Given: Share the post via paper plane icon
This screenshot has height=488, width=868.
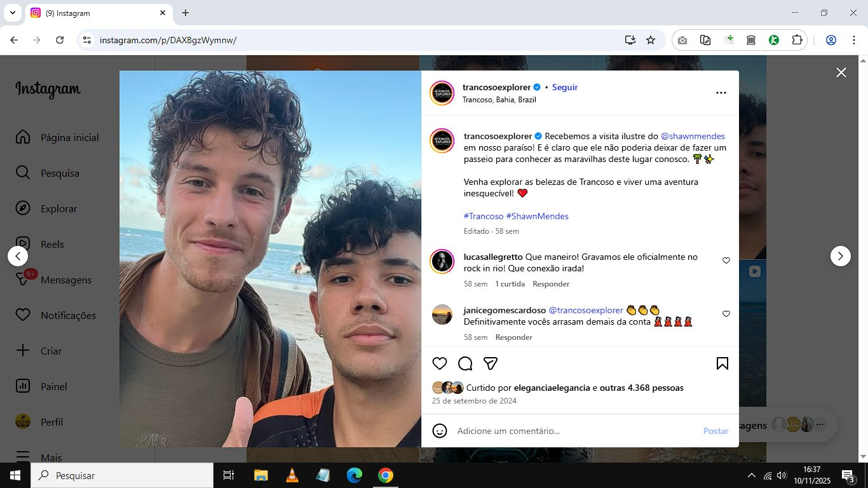Looking at the screenshot, I should point(490,363).
